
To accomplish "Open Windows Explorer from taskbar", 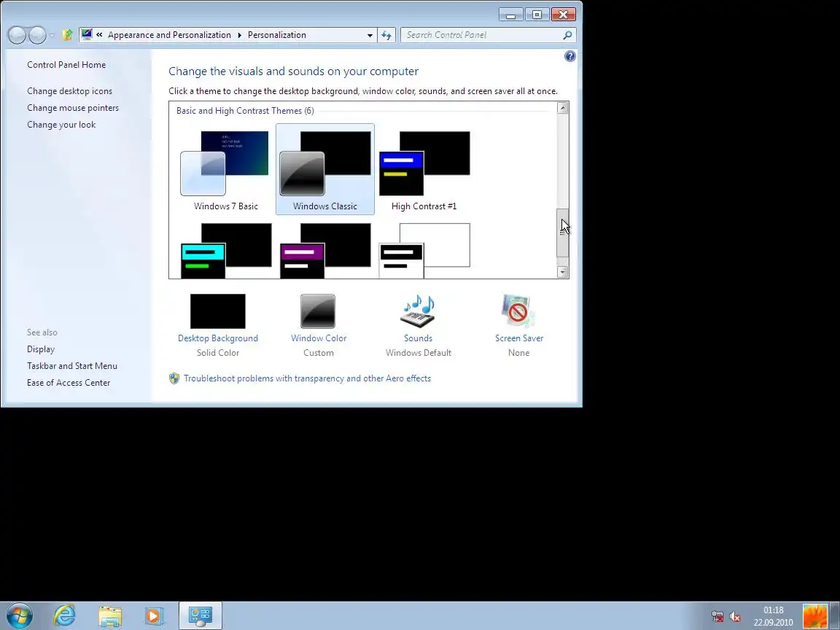I will 110,615.
